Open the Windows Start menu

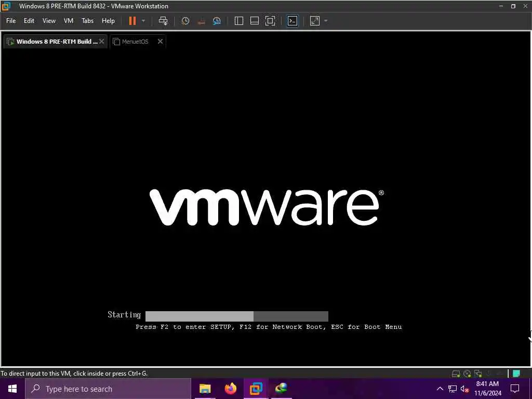[x=12, y=389]
